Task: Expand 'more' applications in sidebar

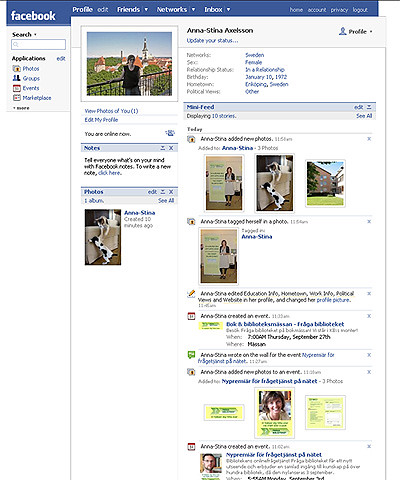Action: tap(21, 108)
